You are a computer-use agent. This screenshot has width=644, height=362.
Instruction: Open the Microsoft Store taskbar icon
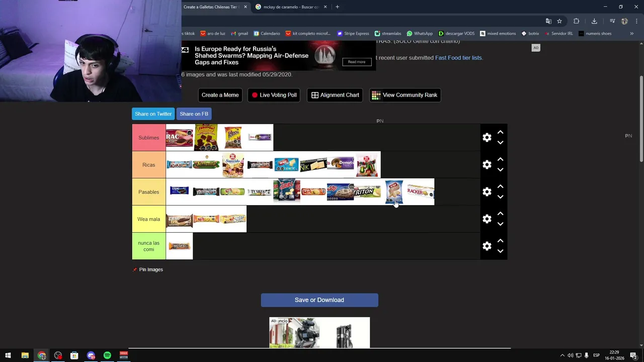pyautogui.click(x=74, y=355)
